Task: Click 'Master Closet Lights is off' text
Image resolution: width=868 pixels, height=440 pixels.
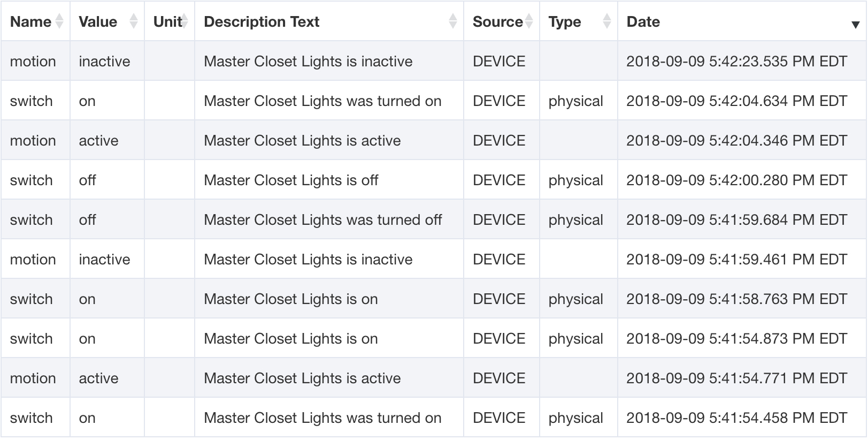Action: tap(291, 180)
